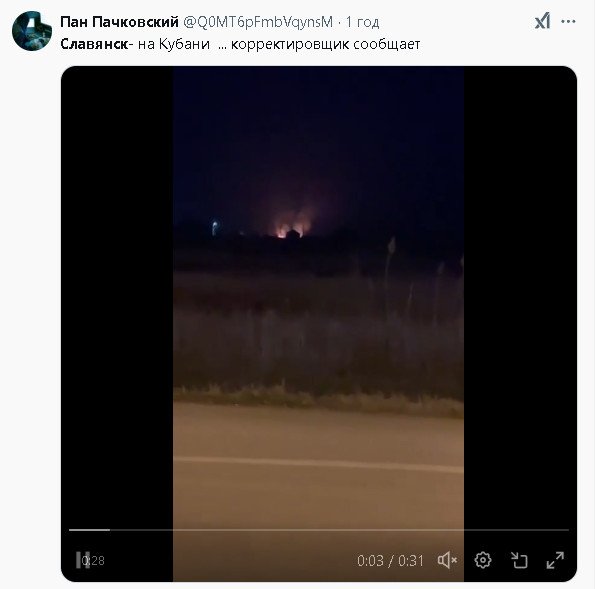The height and width of the screenshot is (589, 598).
Task: Open the video settings gear
Action: [x=483, y=560]
